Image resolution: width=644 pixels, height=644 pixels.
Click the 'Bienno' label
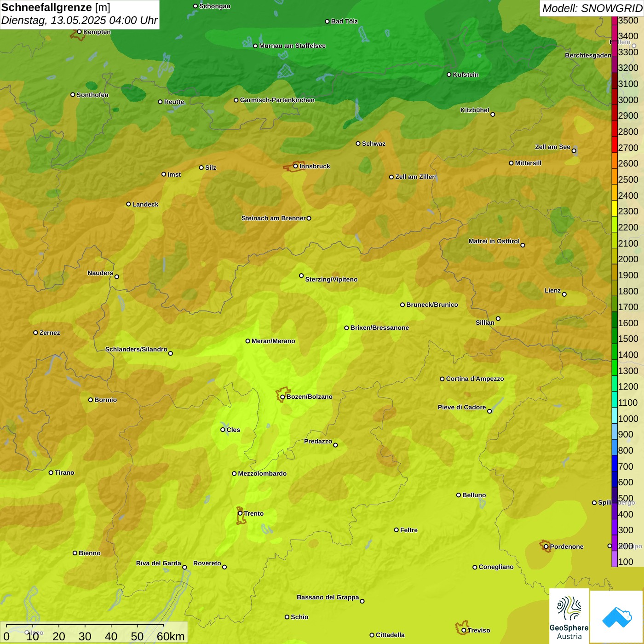[89, 553]
